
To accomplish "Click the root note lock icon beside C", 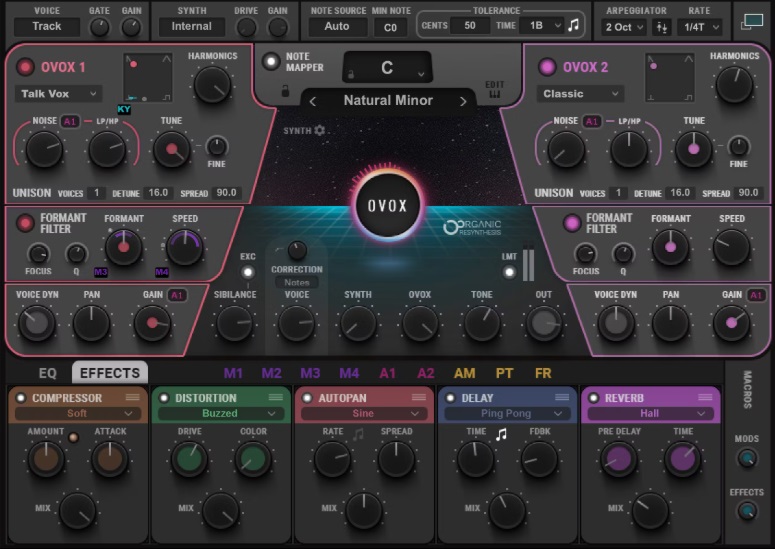I will pyautogui.click(x=351, y=75).
